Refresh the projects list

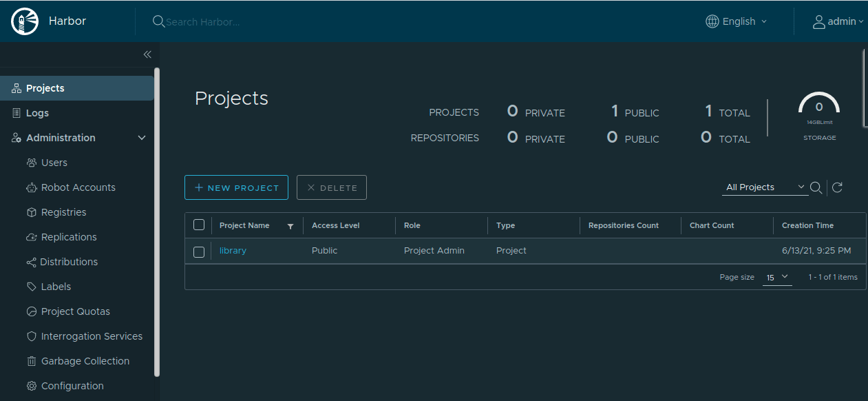tap(837, 187)
